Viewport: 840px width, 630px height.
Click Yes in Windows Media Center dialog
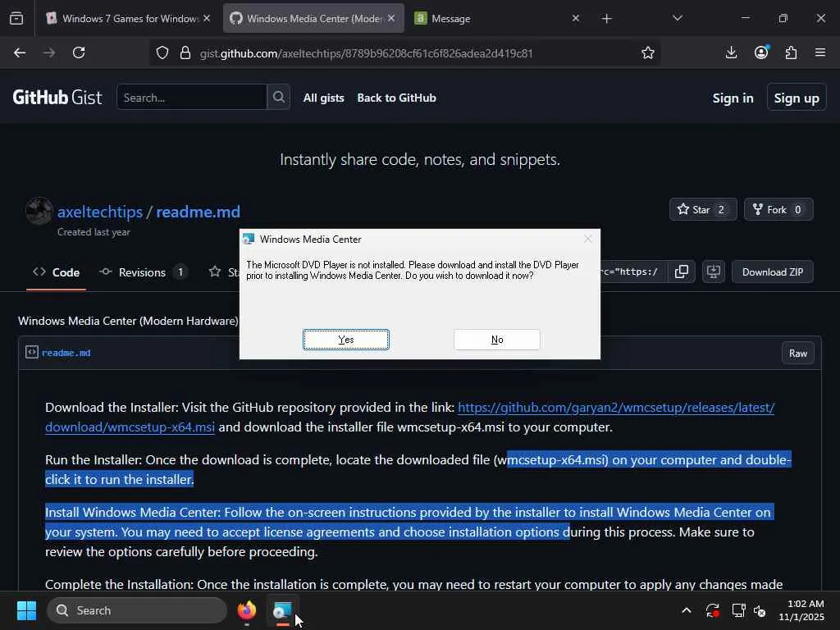tap(346, 340)
